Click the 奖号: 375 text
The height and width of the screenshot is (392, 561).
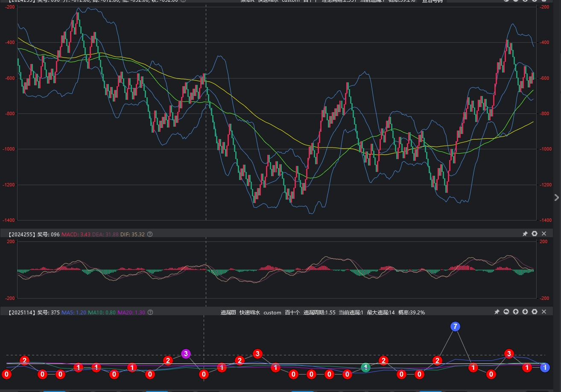(x=49, y=313)
